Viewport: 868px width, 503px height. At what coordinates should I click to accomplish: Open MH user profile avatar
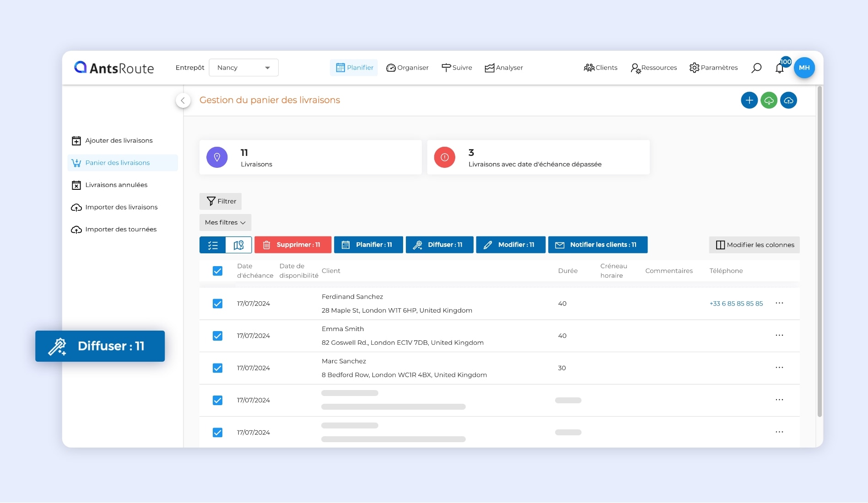point(804,68)
